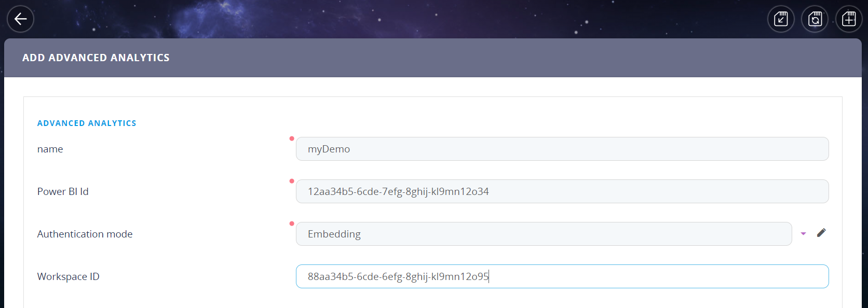Select the "Authentication mode" label text
This screenshot has height=308, width=868.
tap(85, 234)
